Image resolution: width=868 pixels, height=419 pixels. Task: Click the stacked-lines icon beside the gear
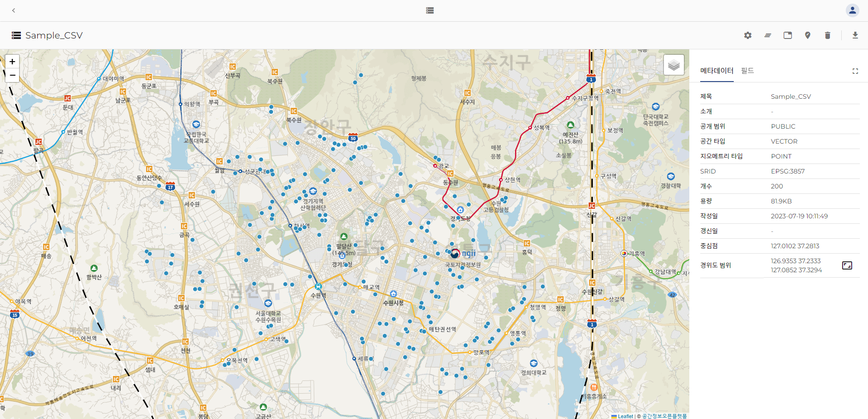pos(768,35)
